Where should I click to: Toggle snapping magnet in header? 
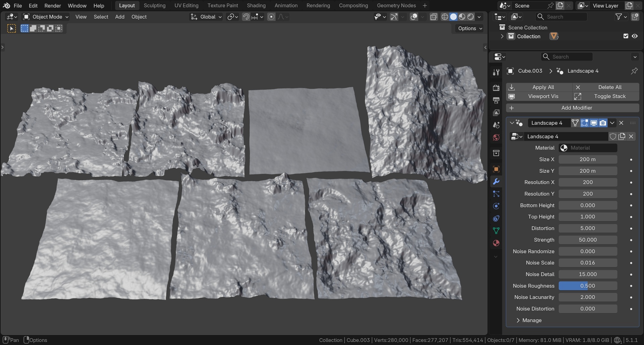coord(246,17)
